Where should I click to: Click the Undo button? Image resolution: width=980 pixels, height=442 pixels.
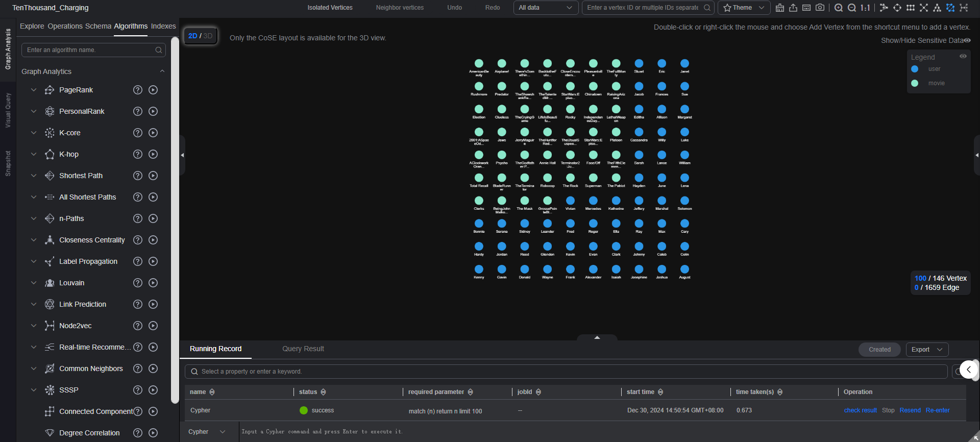tap(454, 8)
